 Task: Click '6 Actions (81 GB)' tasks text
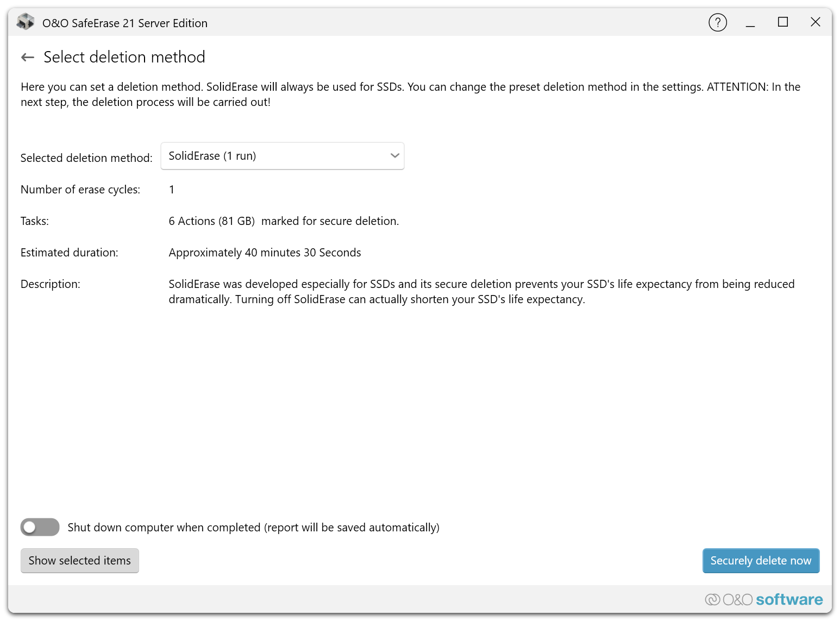click(212, 221)
